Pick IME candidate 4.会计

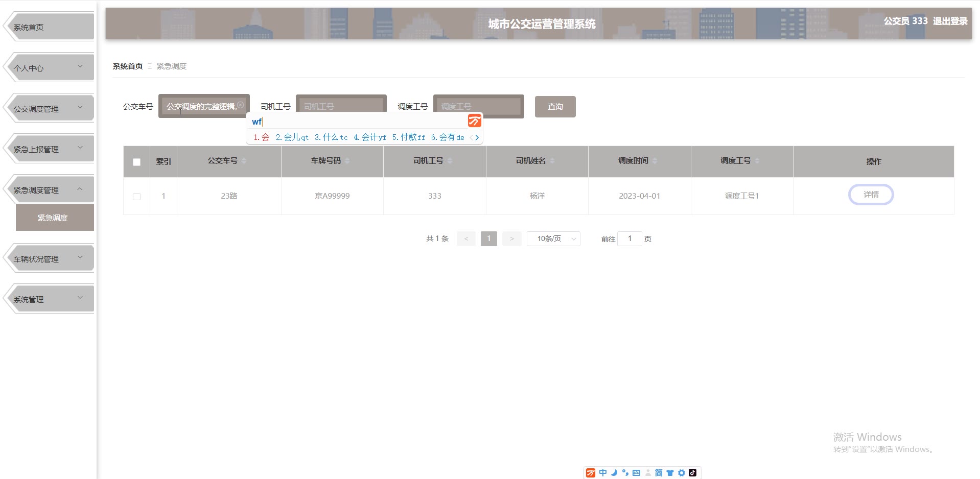tap(370, 137)
